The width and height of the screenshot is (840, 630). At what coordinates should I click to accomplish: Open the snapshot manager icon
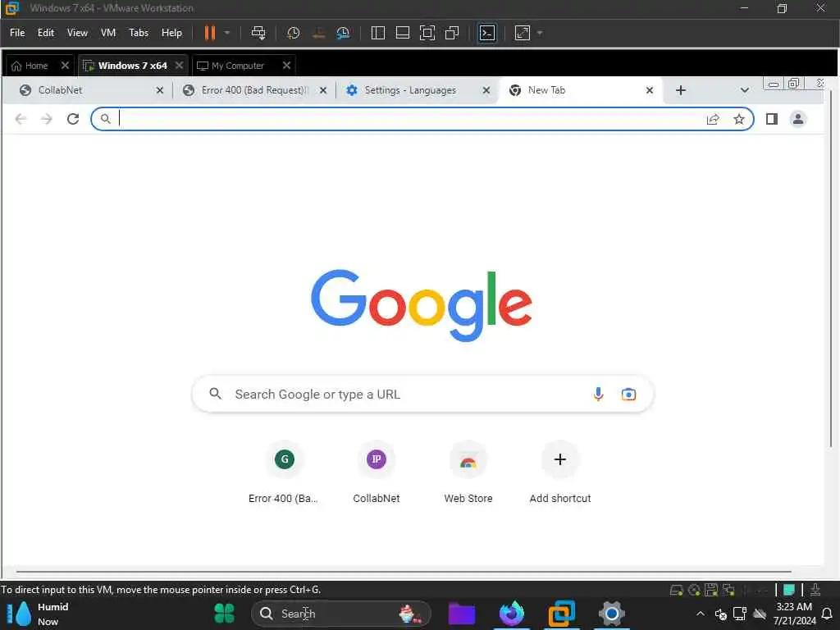point(343,33)
